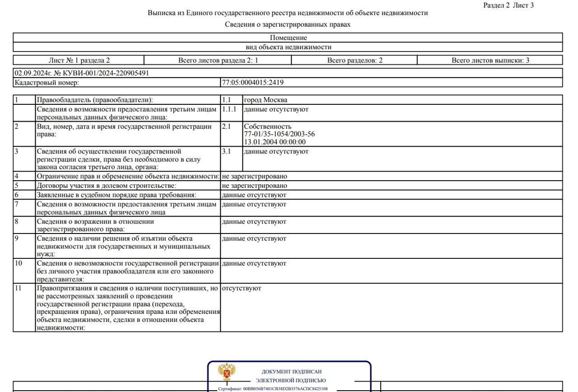The height and width of the screenshot is (392, 578).
Task: Click 'не зарегистрировано' for row 4 encumbrance
Action: pos(255,176)
